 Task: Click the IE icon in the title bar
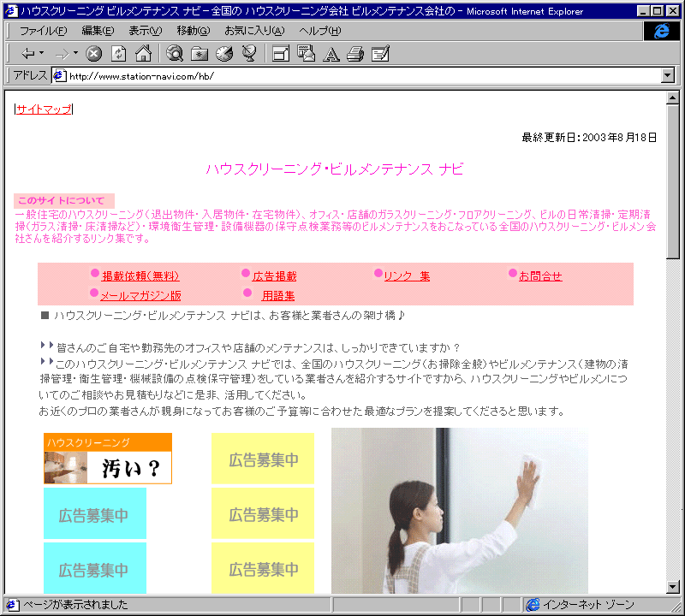[x=11, y=11]
